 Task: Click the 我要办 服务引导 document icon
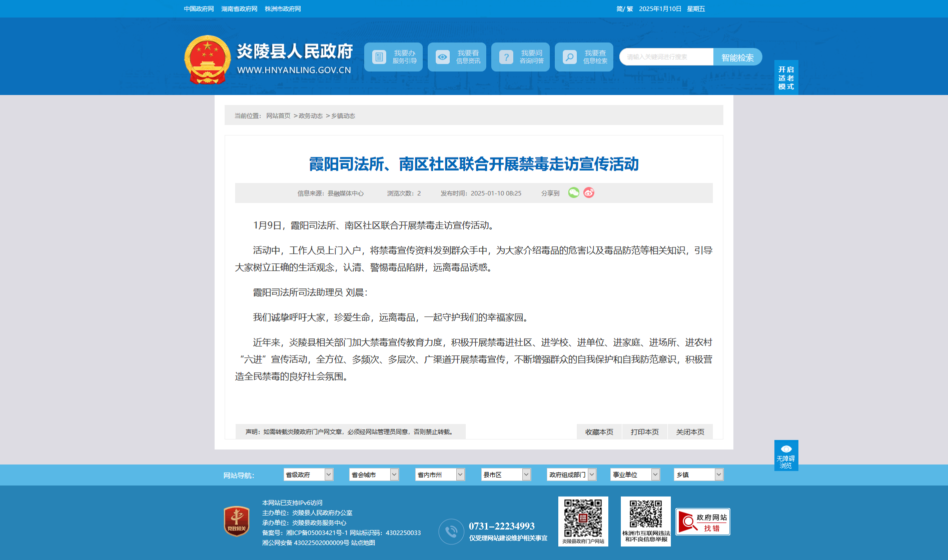pyautogui.click(x=379, y=57)
